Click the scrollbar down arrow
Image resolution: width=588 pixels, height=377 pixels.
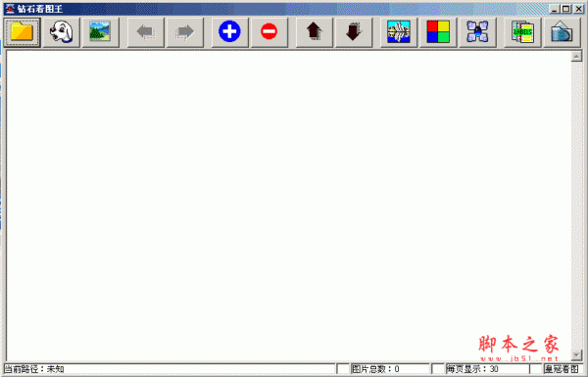tap(576, 354)
